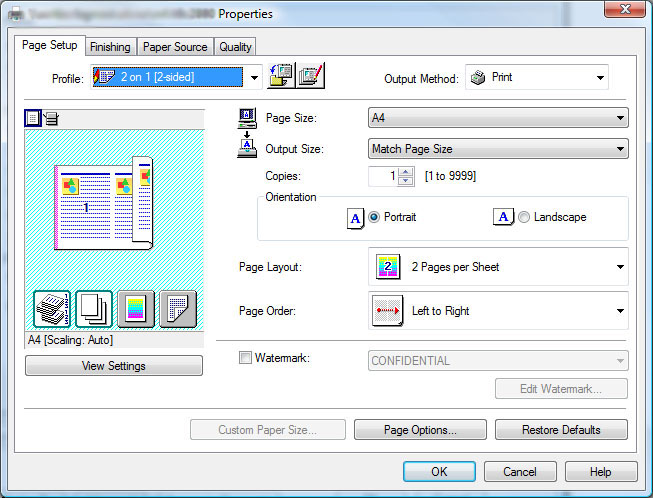
Task: Open the Profile dropdown
Action: pos(254,77)
